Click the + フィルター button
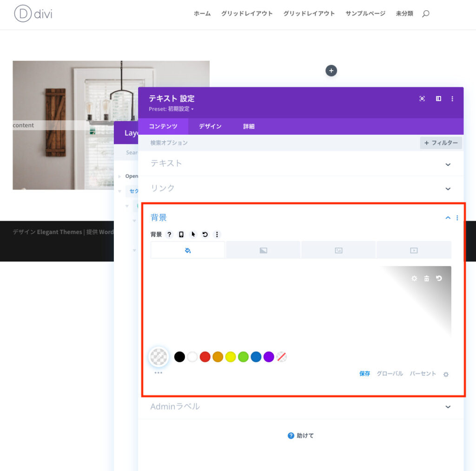 click(x=441, y=143)
